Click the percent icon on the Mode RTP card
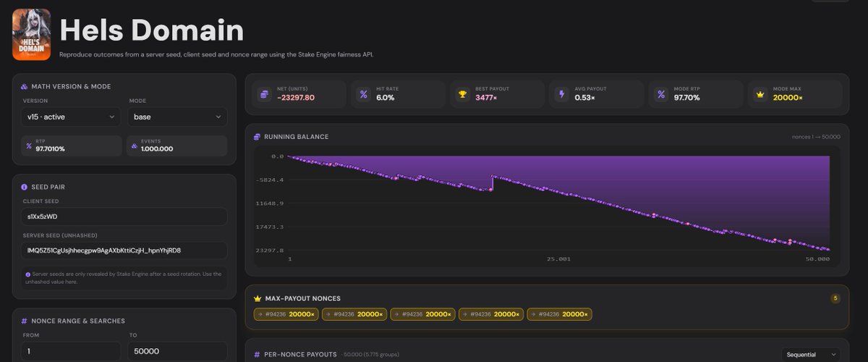Screen dimensions: 868x362 pyautogui.click(x=660, y=94)
